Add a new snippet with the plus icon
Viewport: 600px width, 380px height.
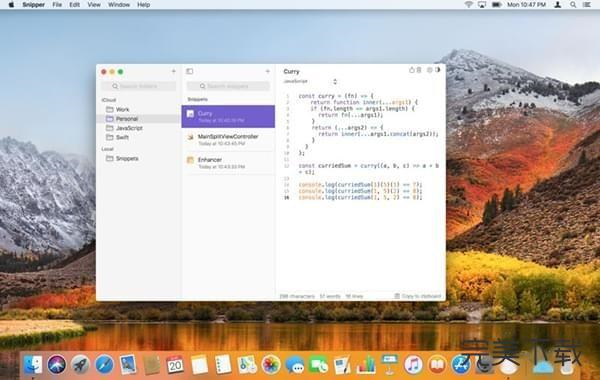pos(267,71)
